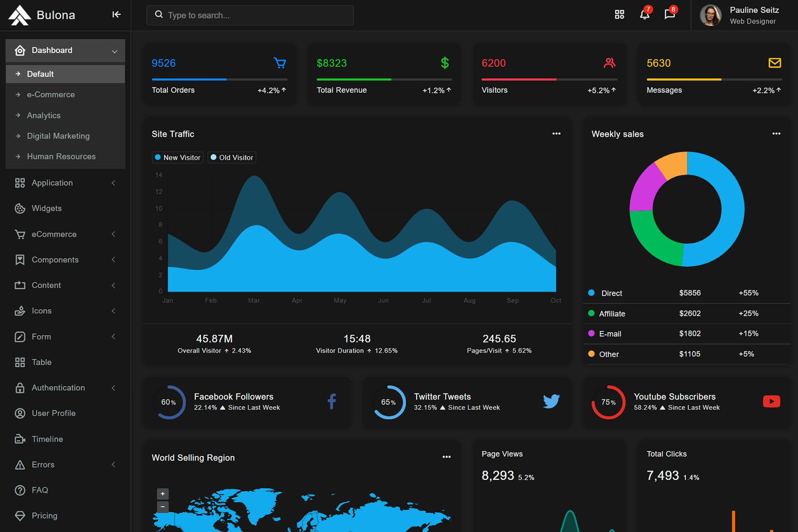798x532 pixels.
Task: Go to Pricing page in sidebar
Action: click(x=44, y=516)
